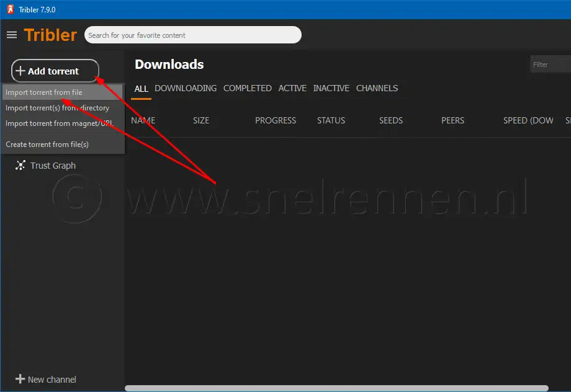Switch to the DOWNLOADING tab
Screen dimensions: 571x392
coord(186,89)
